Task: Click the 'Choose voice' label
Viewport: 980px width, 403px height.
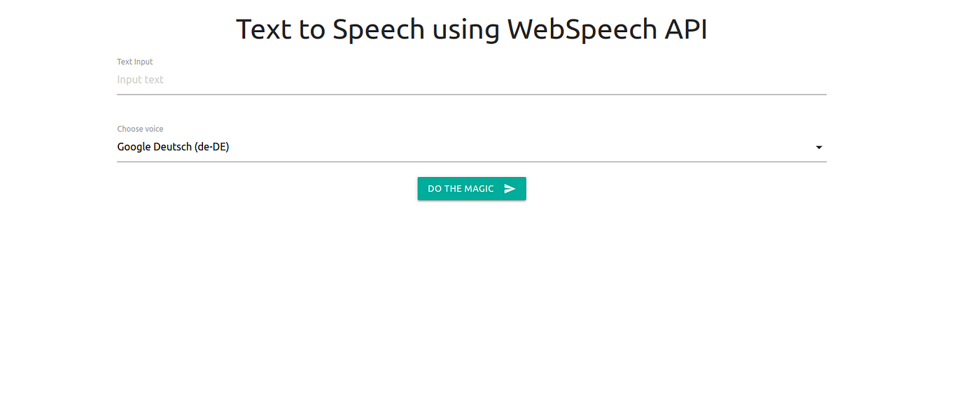Action: click(140, 129)
